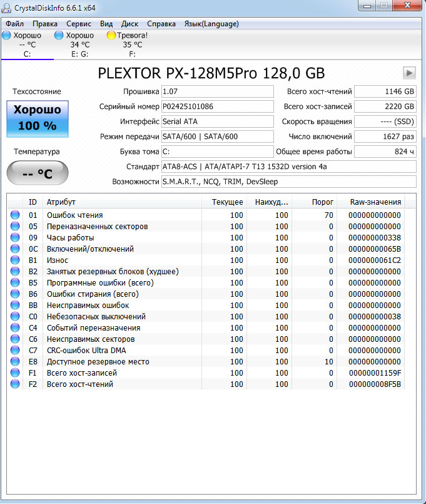Click the Интерфейс field Serial ATA
Screen dimensions: 426x504
pos(218,122)
